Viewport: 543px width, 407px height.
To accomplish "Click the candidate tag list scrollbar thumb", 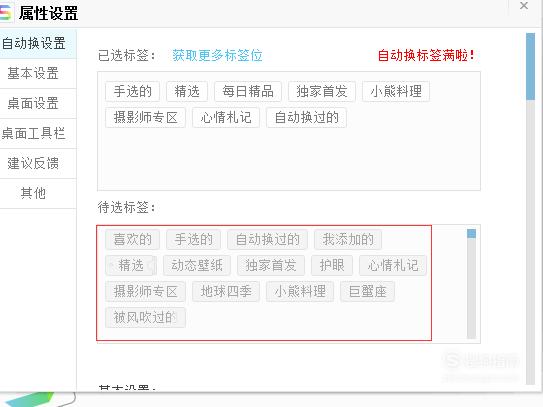I will pyautogui.click(x=471, y=233).
